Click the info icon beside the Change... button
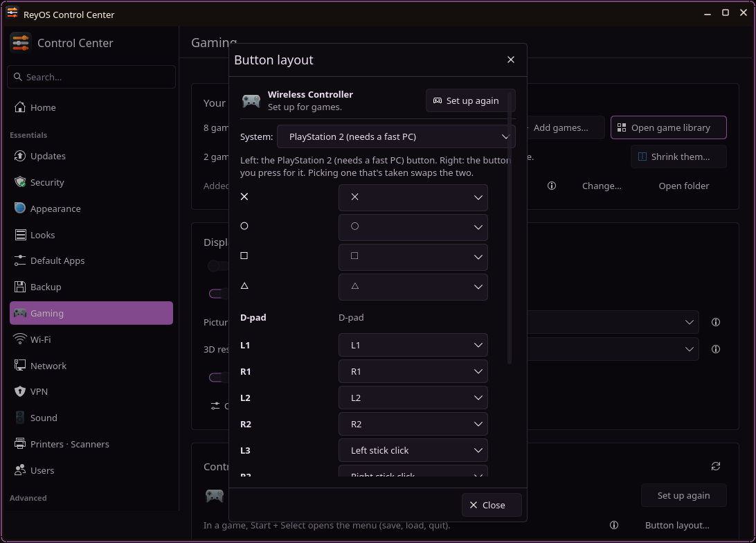The image size is (756, 543). pyautogui.click(x=552, y=186)
